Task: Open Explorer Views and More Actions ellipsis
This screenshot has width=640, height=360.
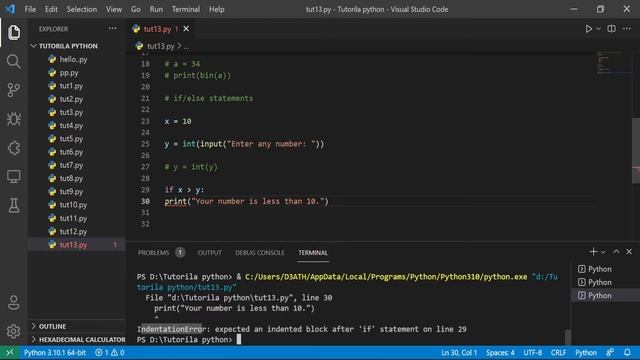Action: coord(113,29)
